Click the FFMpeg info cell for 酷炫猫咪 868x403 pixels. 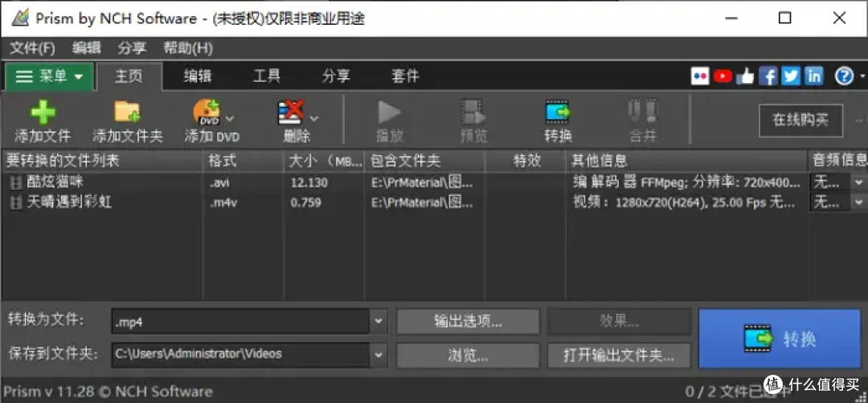(686, 183)
